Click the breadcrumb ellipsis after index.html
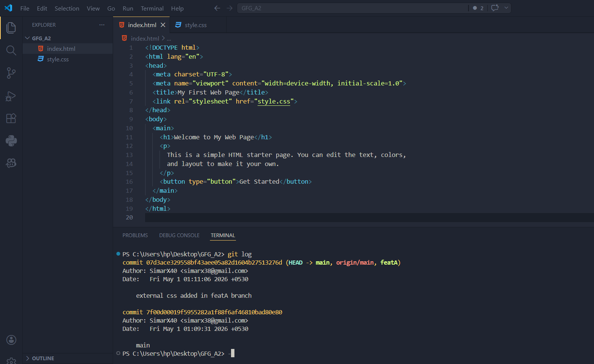The width and height of the screenshot is (594, 364). click(169, 38)
